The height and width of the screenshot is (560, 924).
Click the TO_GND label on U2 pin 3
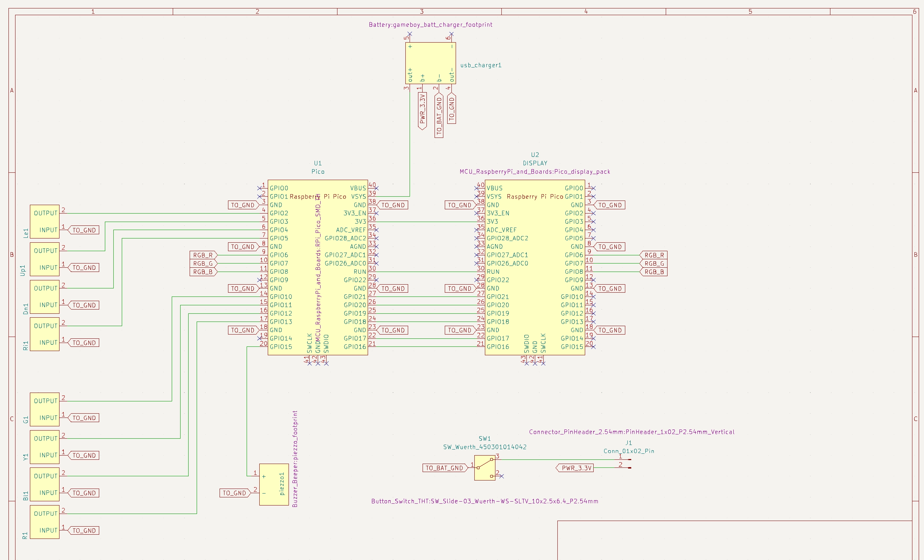pyautogui.click(x=609, y=205)
